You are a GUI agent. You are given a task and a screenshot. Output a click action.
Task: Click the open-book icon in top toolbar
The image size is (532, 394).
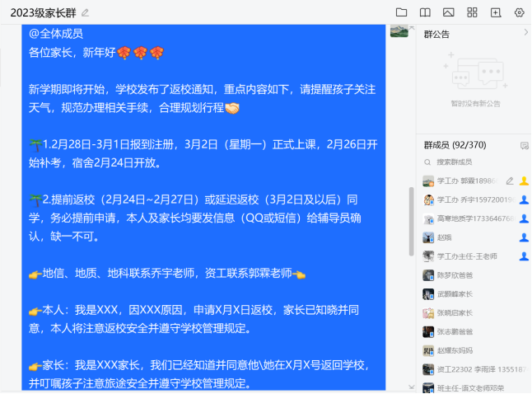tap(425, 12)
